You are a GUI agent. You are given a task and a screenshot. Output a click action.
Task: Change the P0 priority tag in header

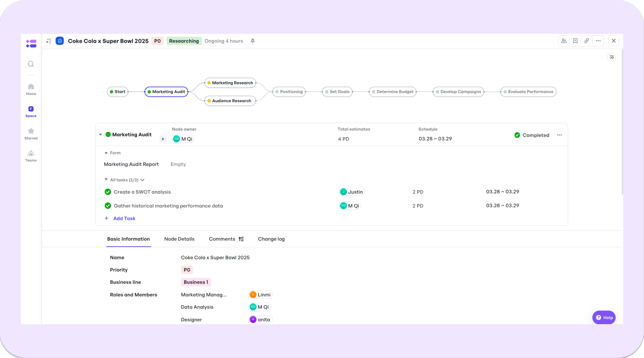[x=157, y=41]
